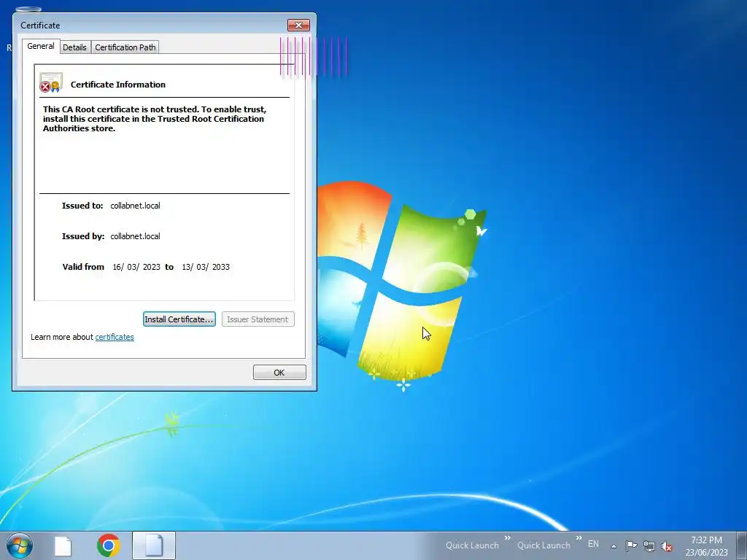Screen dimensions: 747x560
Task: Click the muted volume tray icon
Action: (667, 547)
